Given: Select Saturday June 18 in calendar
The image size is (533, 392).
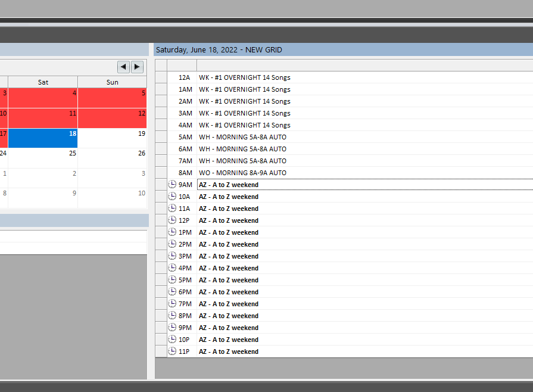Looking at the screenshot, I should click(43, 138).
